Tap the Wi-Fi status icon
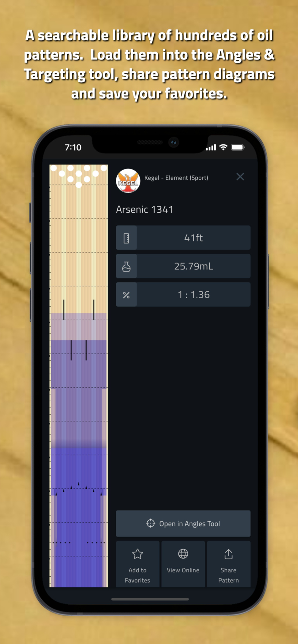Viewport: 298px width, 644px height. pyautogui.click(x=223, y=147)
